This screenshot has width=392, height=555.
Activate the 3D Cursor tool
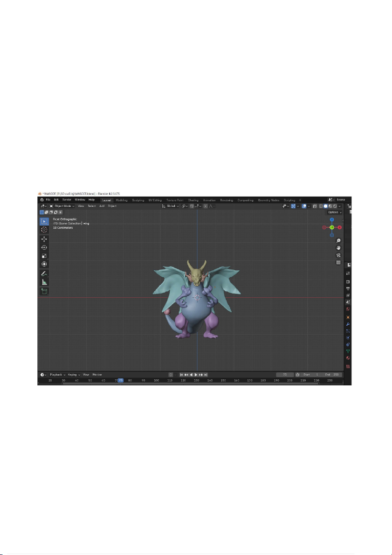(x=44, y=230)
